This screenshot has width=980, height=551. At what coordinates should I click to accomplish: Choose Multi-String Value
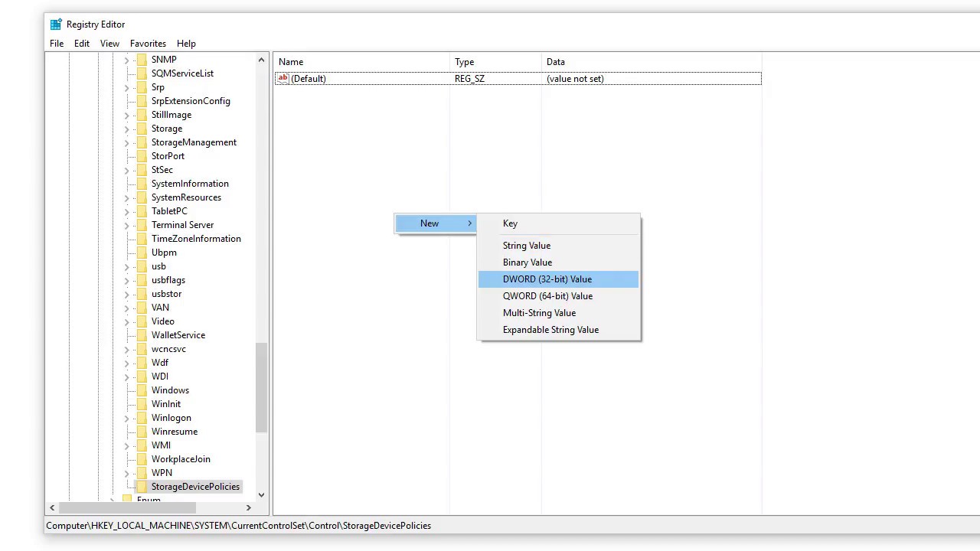558,313
